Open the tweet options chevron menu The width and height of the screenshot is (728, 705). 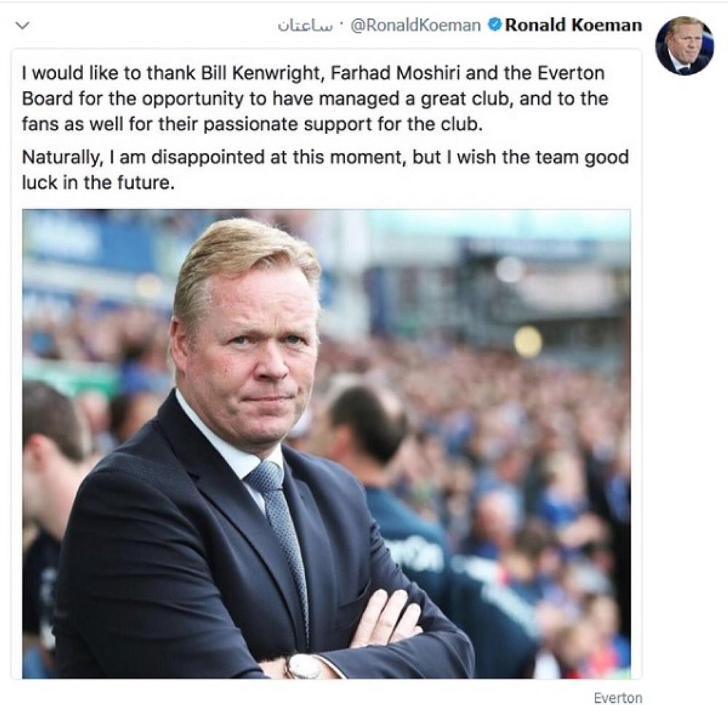(22, 25)
